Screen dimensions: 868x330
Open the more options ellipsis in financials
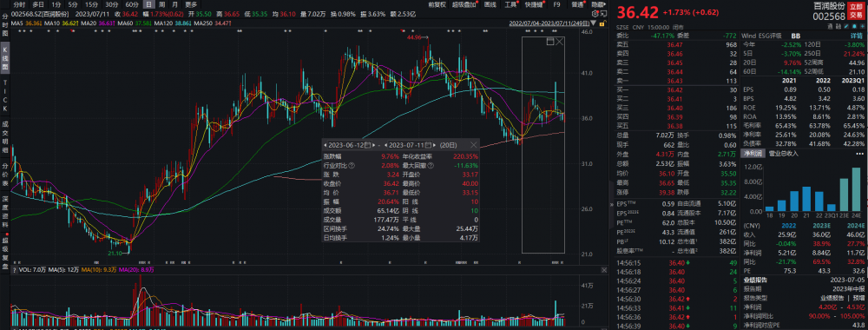pyautogui.click(x=860, y=154)
